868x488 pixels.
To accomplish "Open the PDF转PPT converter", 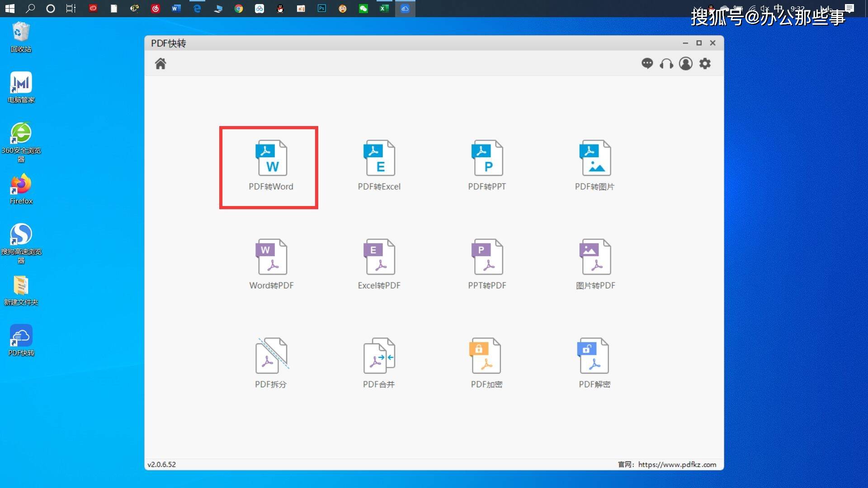I will pos(487,166).
